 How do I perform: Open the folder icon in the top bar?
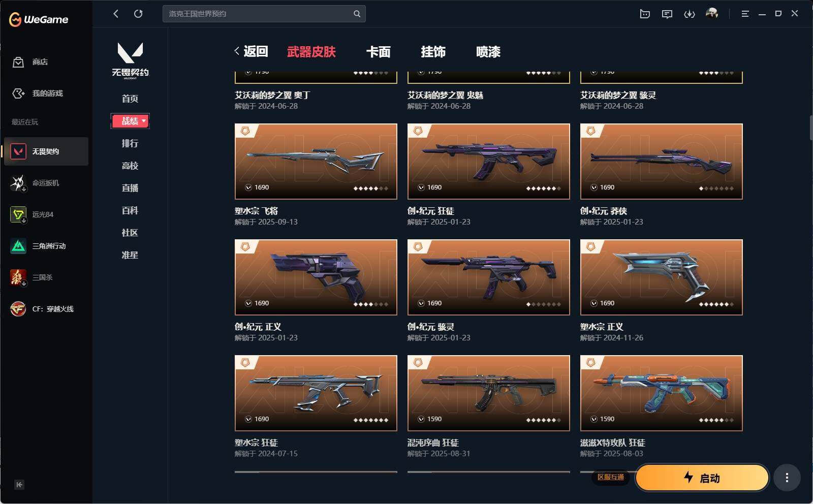(645, 14)
